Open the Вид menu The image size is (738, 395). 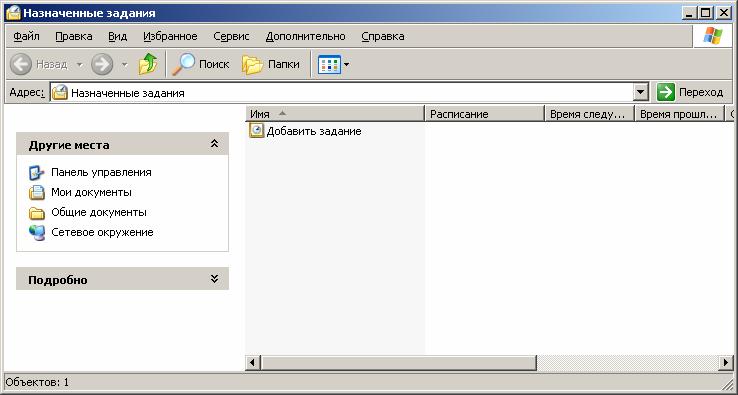118,36
